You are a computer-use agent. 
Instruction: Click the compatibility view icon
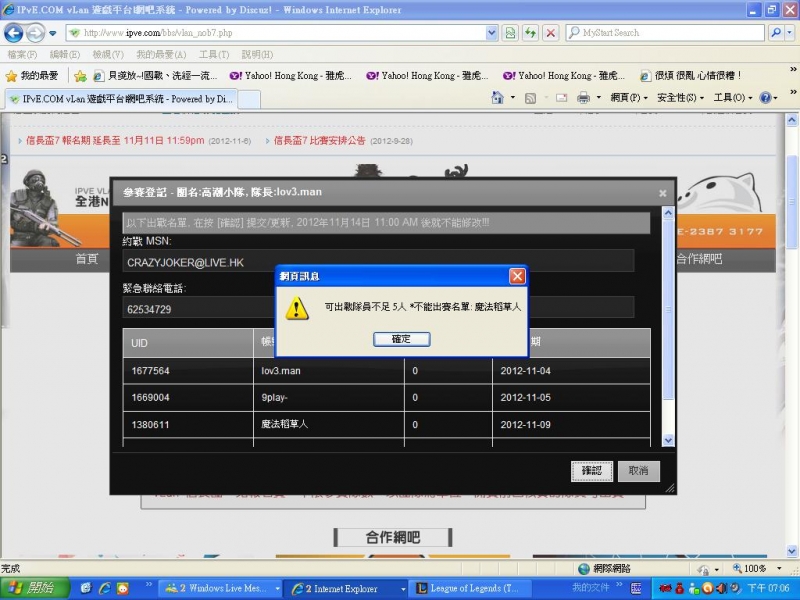click(510, 33)
